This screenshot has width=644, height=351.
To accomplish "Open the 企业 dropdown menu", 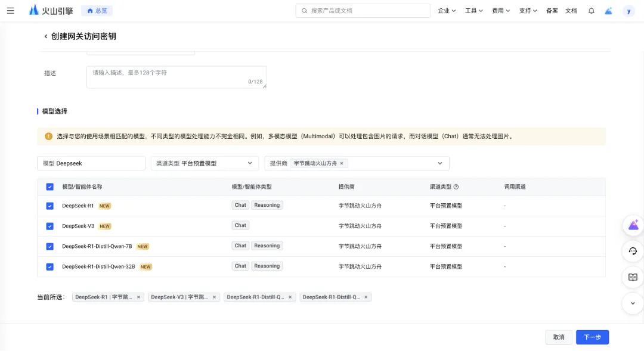I will tap(447, 11).
